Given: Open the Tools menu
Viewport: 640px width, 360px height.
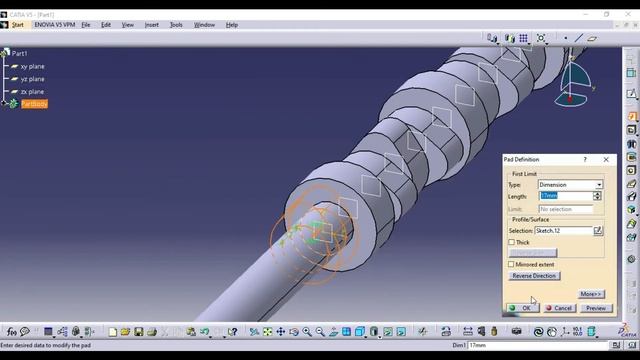Looking at the screenshot, I should 176,25.
